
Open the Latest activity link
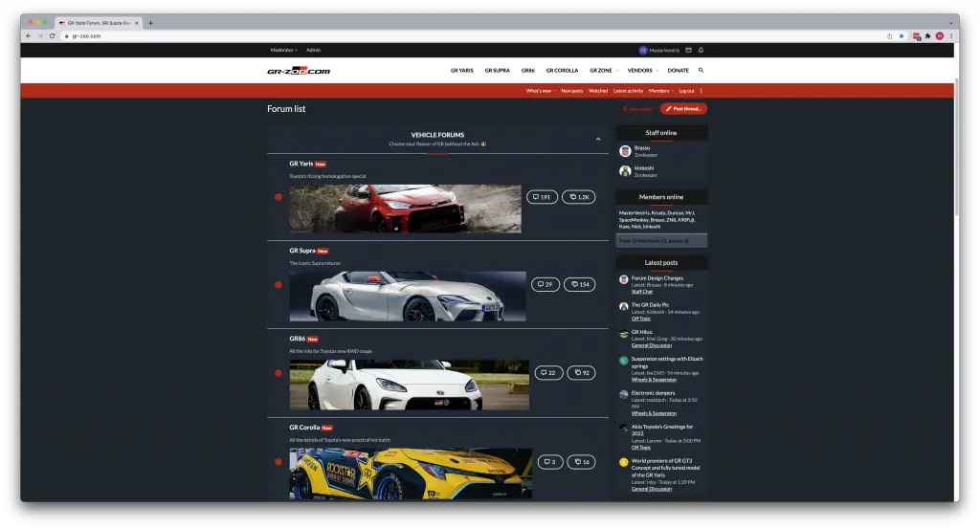tap(628, 91)
